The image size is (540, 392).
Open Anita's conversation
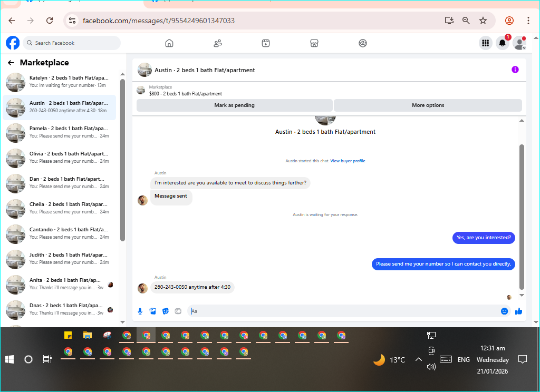pyautogui.click(x=59, y=285)
